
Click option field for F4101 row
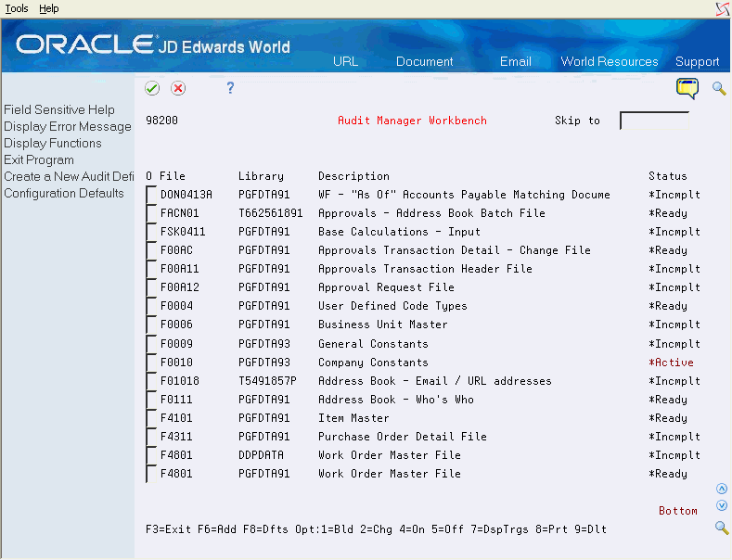(151, 418)
